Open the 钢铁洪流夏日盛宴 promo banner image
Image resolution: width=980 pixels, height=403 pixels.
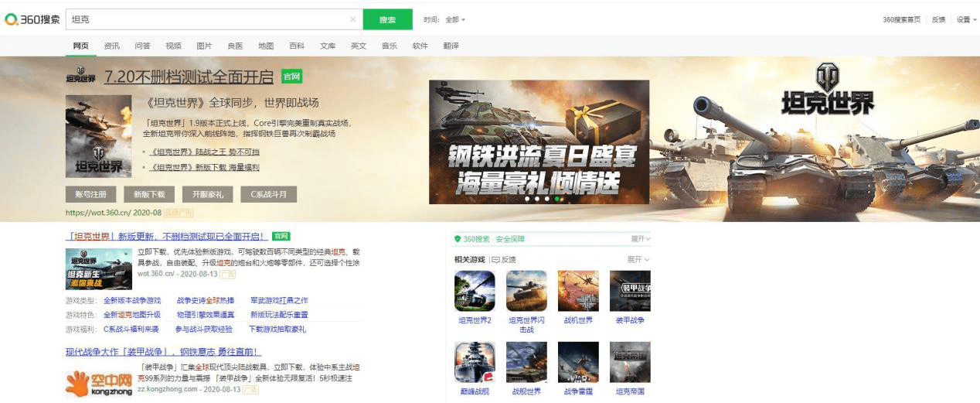[x=539, y=142]
